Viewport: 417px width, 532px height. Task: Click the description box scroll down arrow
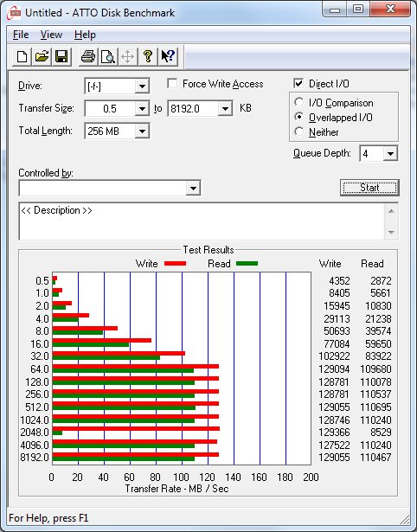click(391, 233)
